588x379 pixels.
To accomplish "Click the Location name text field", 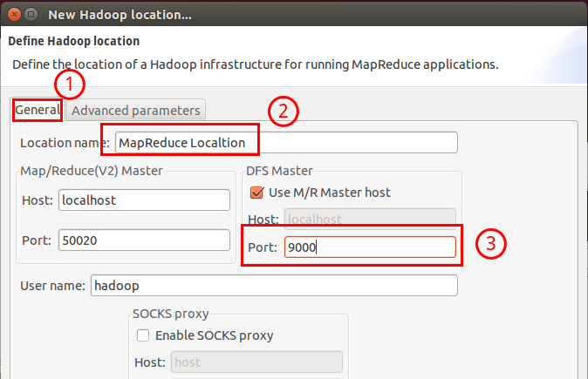I will (x=286, y=142).
